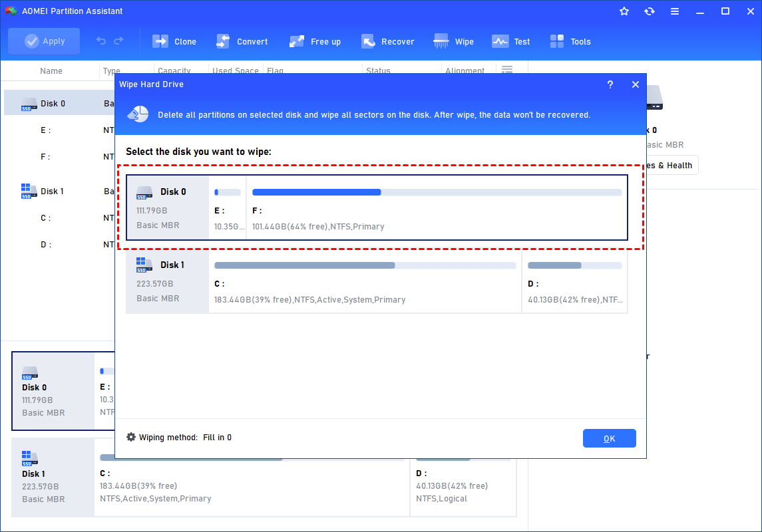This screenshot has height=532, width=762.
Task: Click the AOMEI Partition Assistant logo icon
Action: (x=11, y=11)
